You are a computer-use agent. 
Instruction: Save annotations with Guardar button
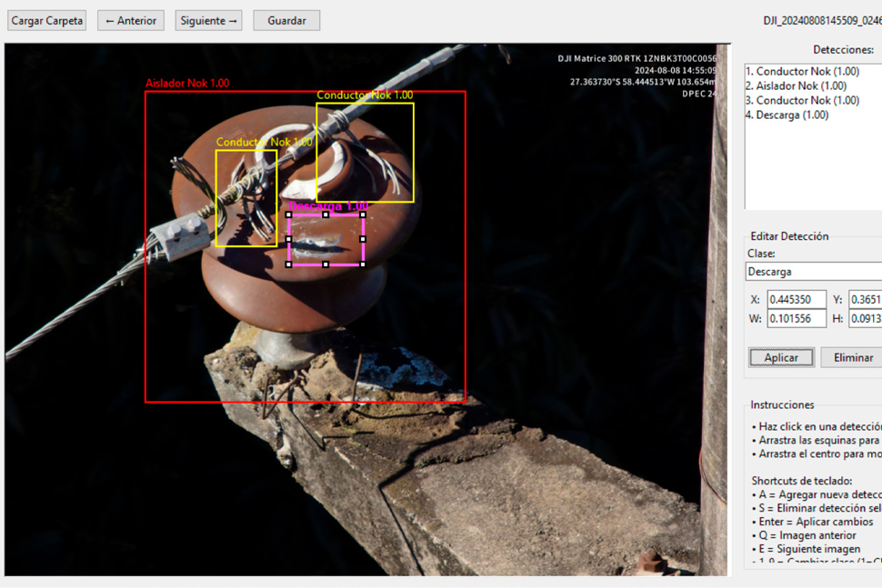tap(286, 21)
